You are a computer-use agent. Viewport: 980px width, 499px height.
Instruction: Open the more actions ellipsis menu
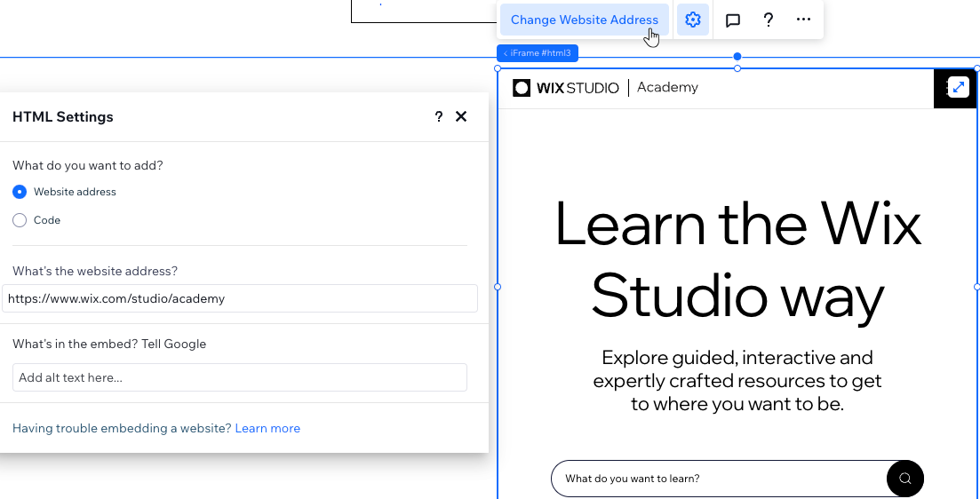pyautogui.click(x=803, y=20)
